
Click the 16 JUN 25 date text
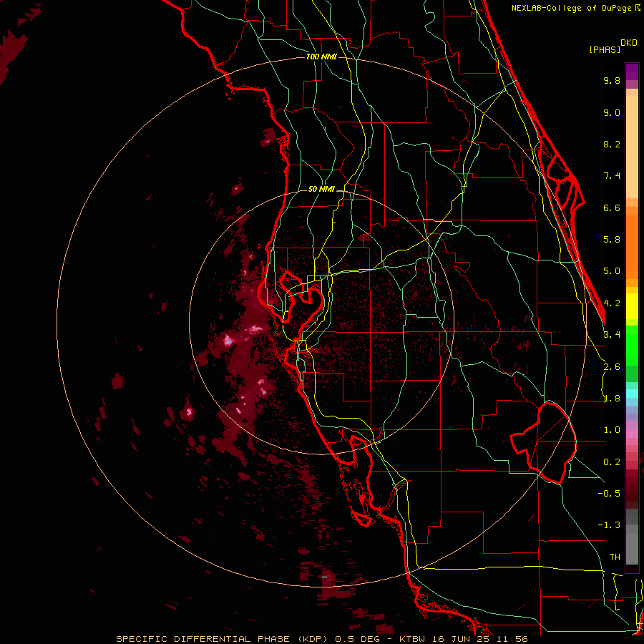tap(462, 639)
